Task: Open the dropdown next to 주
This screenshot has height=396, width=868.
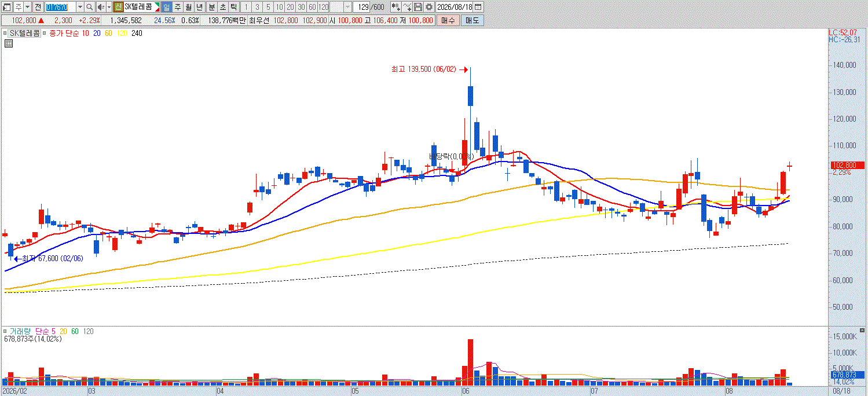Action: (x=27, y=7)
